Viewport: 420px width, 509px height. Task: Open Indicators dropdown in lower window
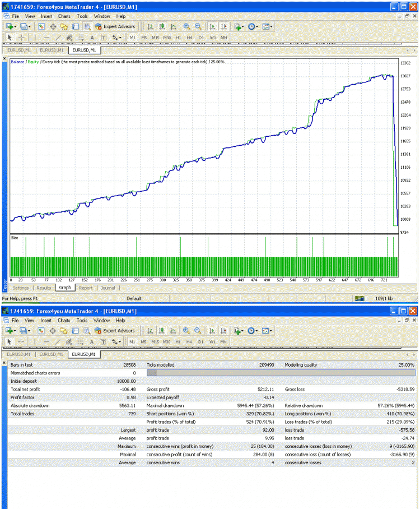pyautogui.click(x=239, y=331)
